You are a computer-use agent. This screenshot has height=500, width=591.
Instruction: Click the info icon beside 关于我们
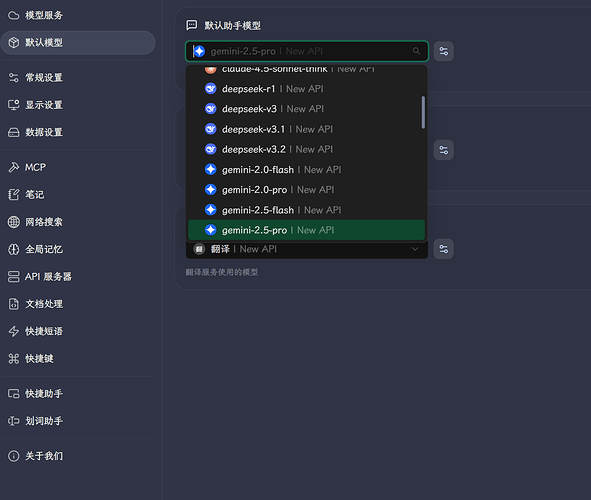pos(14,456)
